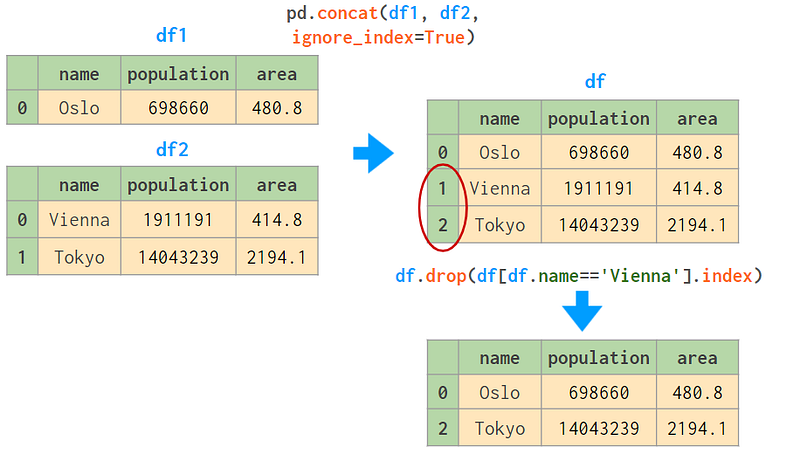Viewport: 800px width, 453px height.
Task: Click the 'name' header in concatenated df table
Action: (x=499, y=118)
